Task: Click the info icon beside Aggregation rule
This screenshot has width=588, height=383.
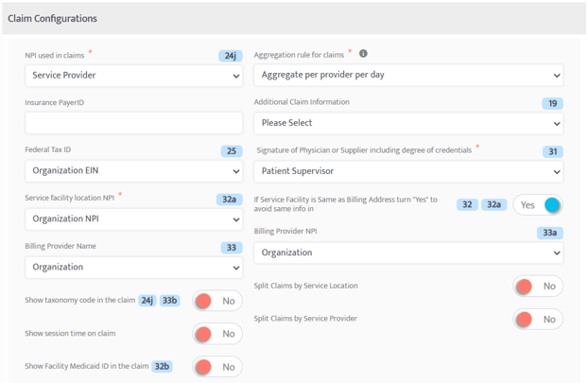Action: point(363,54)
